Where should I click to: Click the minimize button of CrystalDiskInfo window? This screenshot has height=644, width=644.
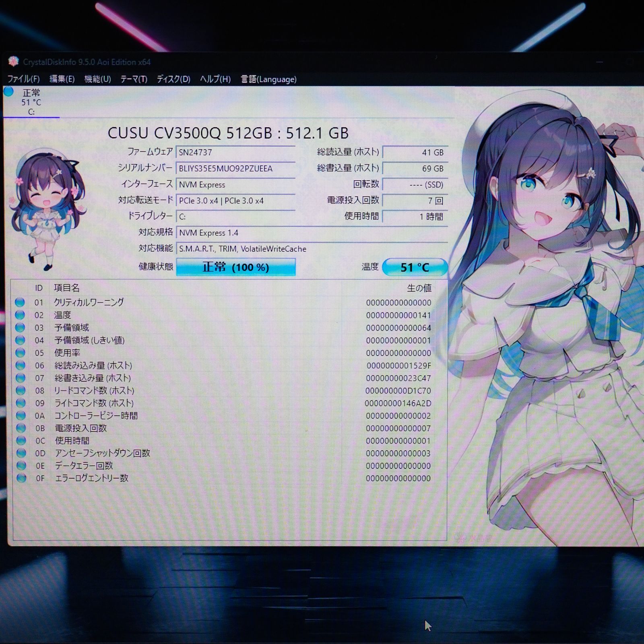599,62
